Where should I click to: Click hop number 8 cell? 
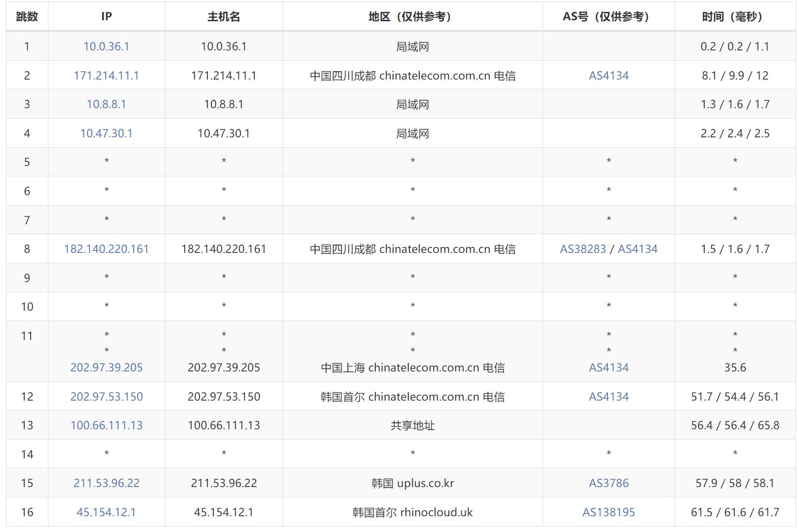click(27, 249)
